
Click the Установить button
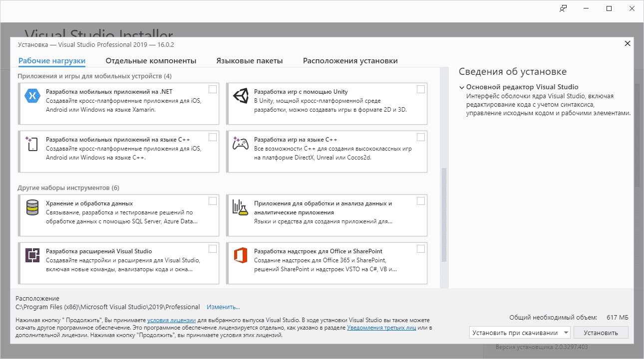tap(601, 333)
